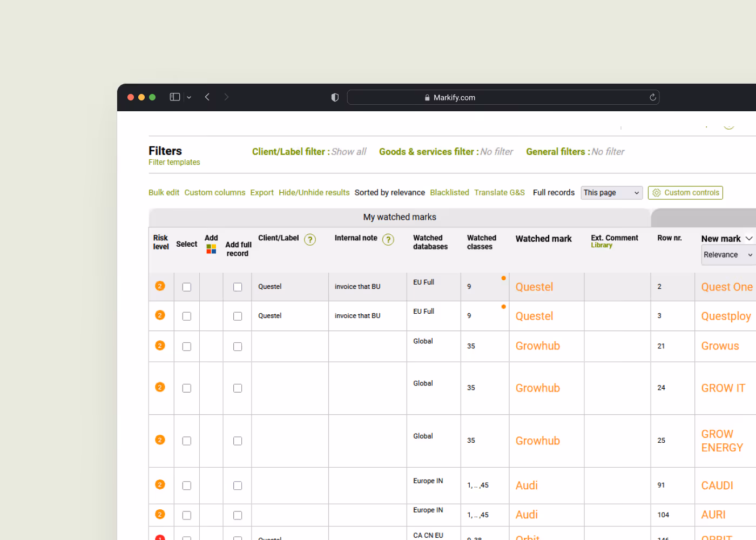
Task: Select the My watched marks tab
Action: [400, 217]
